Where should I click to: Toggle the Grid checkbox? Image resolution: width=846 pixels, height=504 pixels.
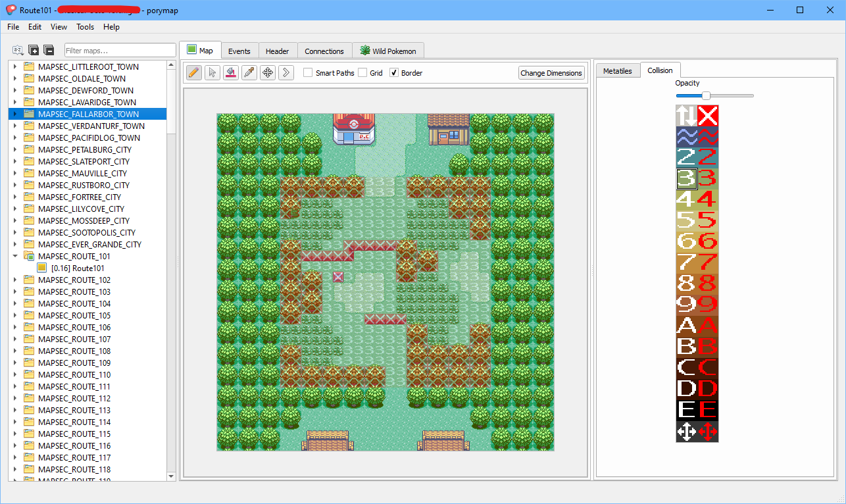pos(362,73)
